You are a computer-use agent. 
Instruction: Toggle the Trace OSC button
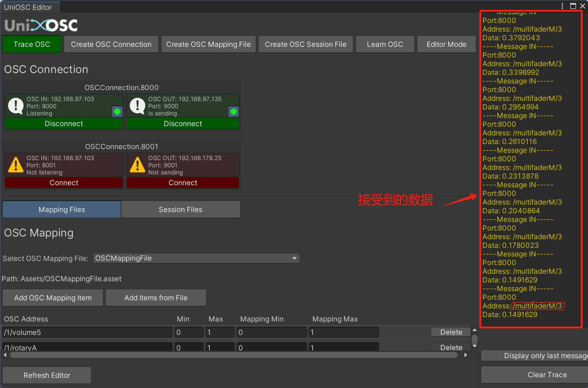[x=32, y=44]
